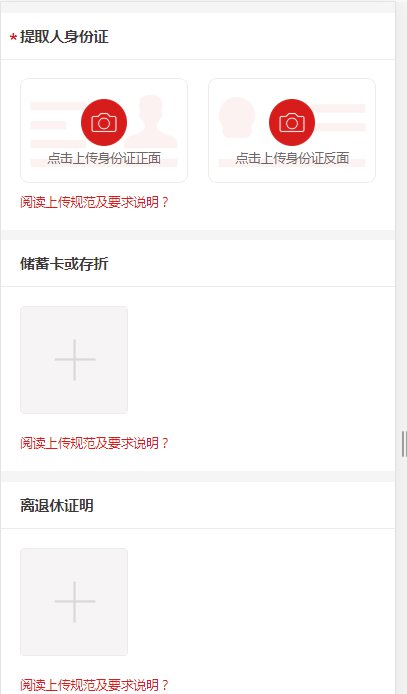Click the placeholder text lines on ID front card

pos(56,126)
